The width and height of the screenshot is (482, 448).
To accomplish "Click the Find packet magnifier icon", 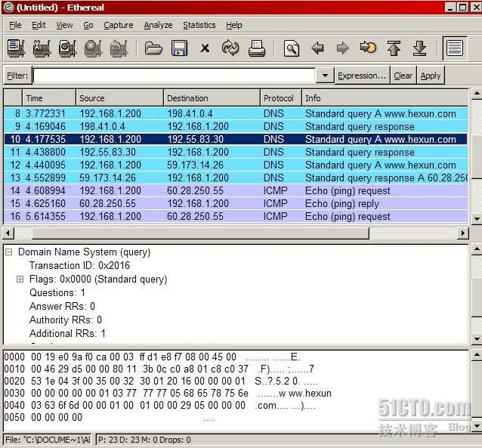I will pos(292,48).
